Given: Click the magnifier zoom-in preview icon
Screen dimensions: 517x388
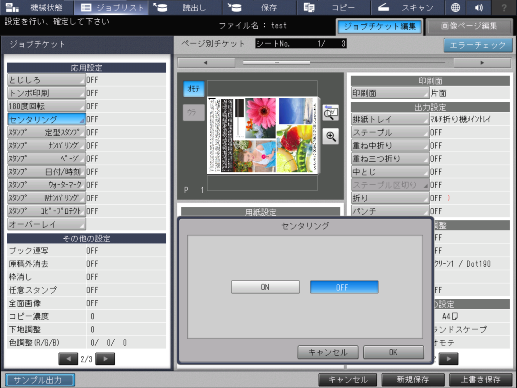Looking at the screenshot, I should pos(331,136).
